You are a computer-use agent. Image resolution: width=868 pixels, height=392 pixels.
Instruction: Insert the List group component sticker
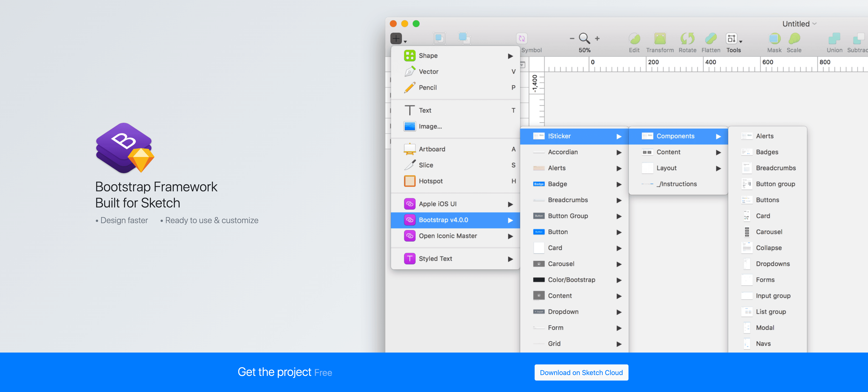click(768, 312)
